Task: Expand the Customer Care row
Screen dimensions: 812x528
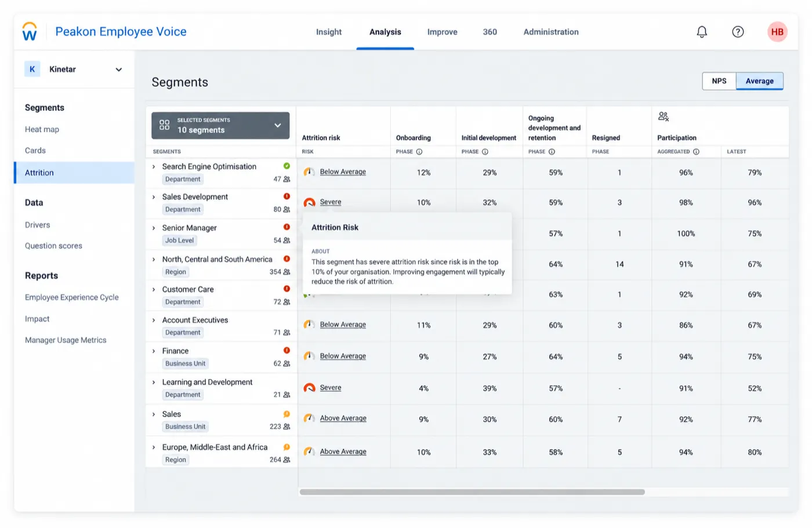Action: [154, 290]
